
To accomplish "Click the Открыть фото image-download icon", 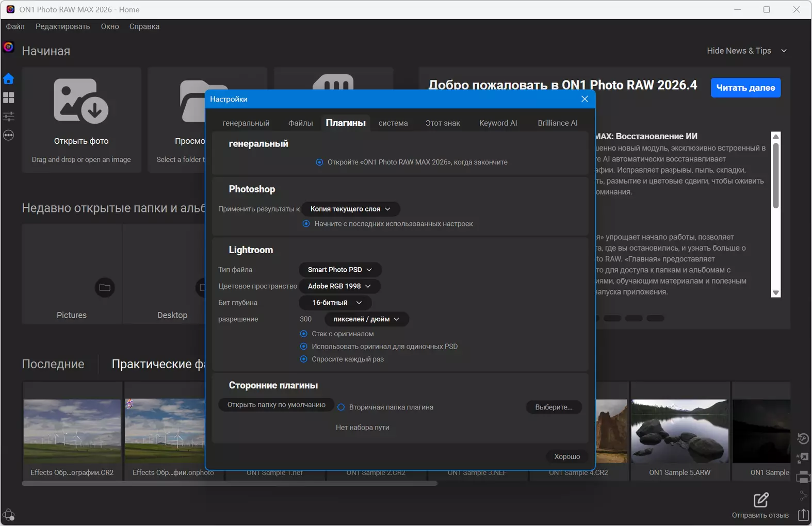I will point(81,101).
